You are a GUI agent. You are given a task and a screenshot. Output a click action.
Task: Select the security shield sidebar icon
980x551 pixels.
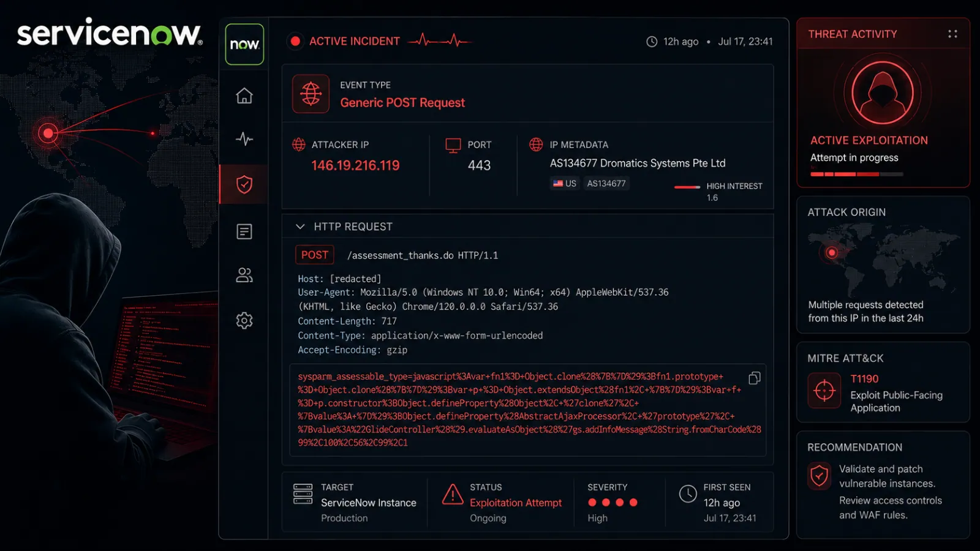tap(244, 184)
